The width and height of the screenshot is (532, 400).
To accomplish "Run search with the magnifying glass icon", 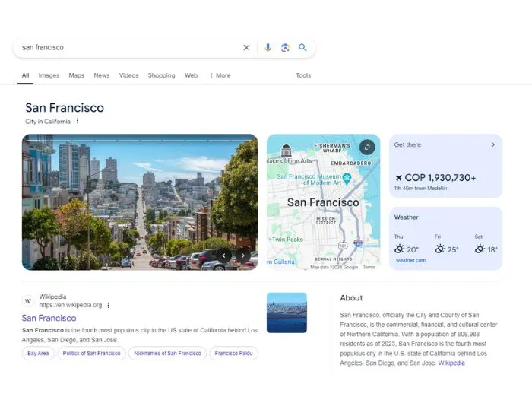I will [x=302, y=48].
